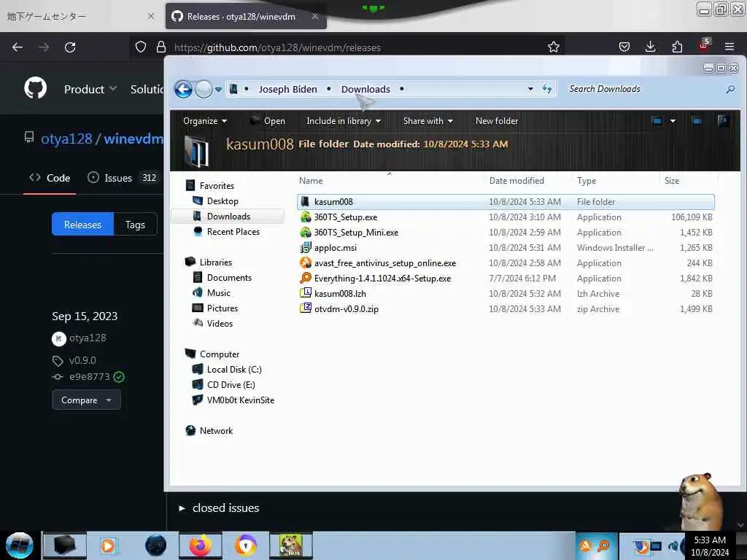Open Desktop in the navigation pane
The width and height of the screenshot is (747, 560).
pos(222,201)
